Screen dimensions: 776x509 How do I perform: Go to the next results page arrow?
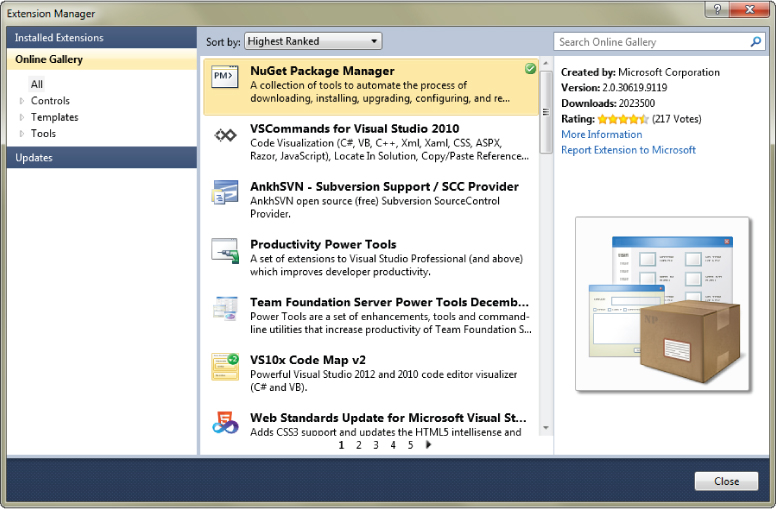(x=429, y=445)
